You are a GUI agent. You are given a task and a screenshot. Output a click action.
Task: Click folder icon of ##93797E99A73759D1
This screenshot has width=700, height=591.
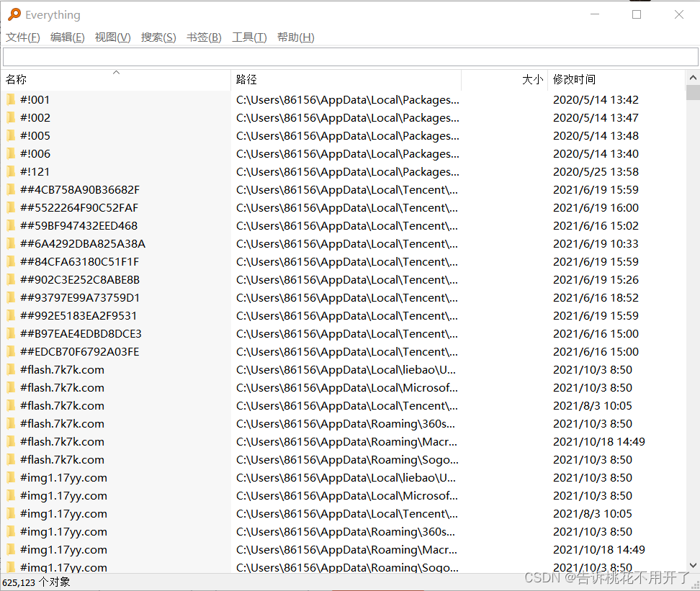click(11, 298)
